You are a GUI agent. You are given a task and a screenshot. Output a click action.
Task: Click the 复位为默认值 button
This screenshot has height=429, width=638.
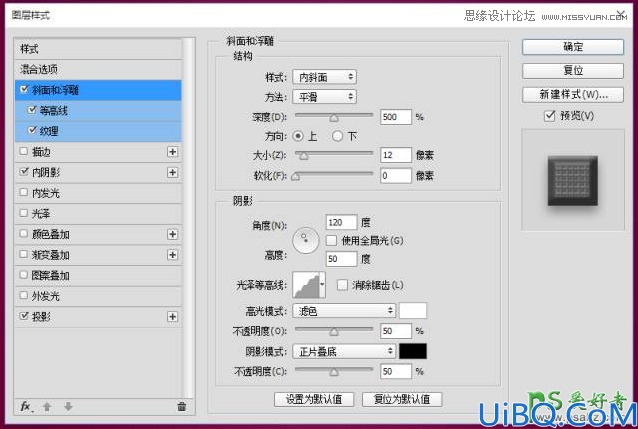(402, 399)
